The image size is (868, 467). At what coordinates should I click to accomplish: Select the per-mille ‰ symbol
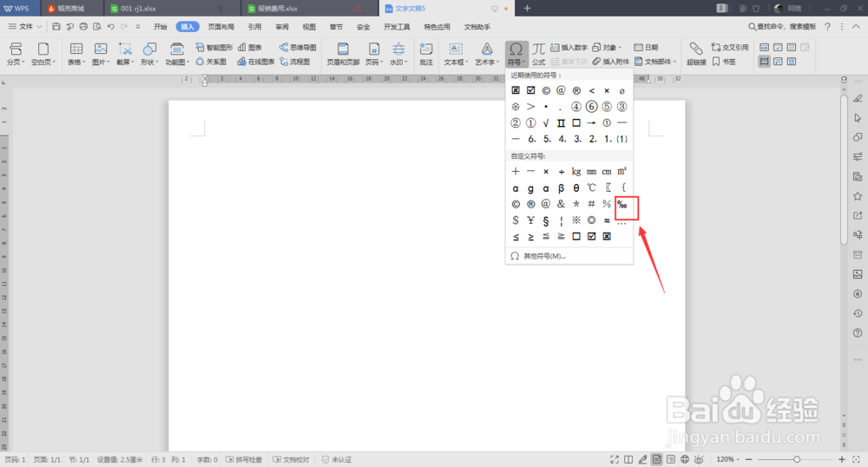click(x=622, y=204)
